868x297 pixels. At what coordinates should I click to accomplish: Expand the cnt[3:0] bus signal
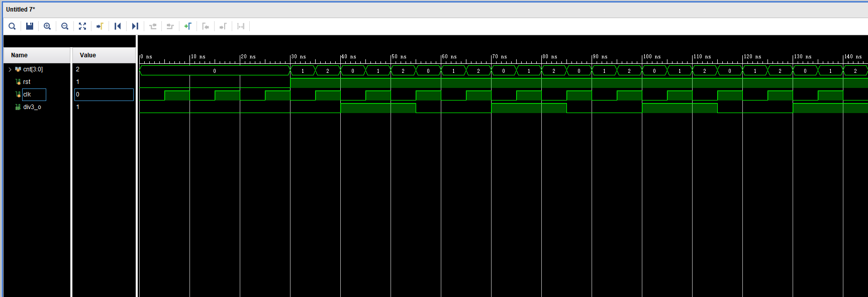(10, 69)
